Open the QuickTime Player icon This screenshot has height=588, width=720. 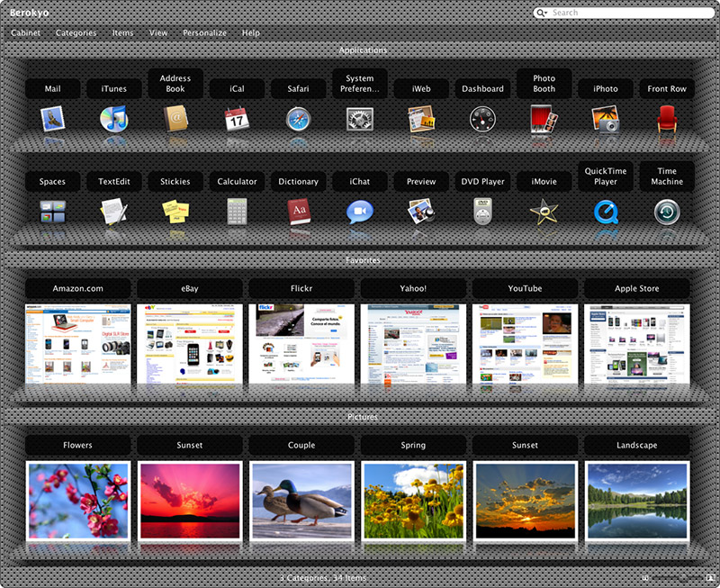[606, 212]
